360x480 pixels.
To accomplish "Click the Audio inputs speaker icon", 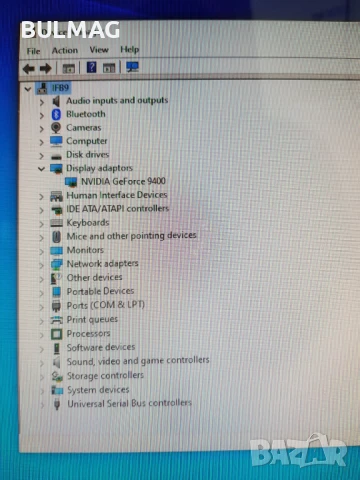I will 56,101.
